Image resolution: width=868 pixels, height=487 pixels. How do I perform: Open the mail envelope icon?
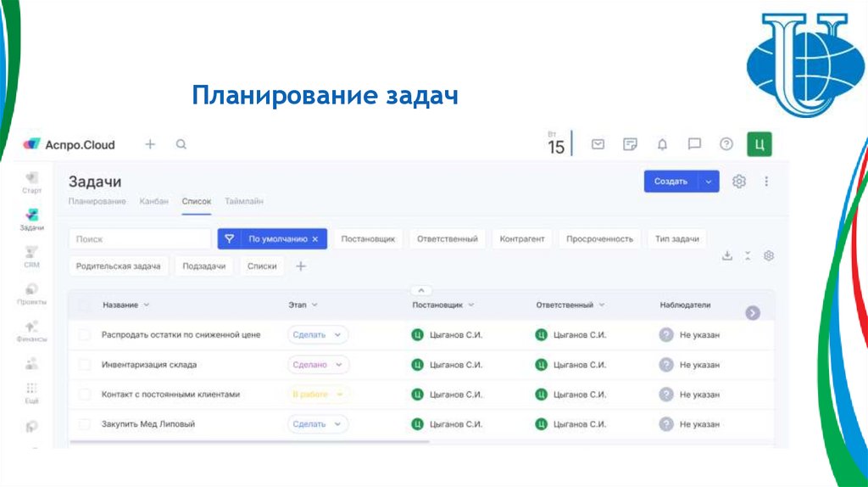pos(598,144)
